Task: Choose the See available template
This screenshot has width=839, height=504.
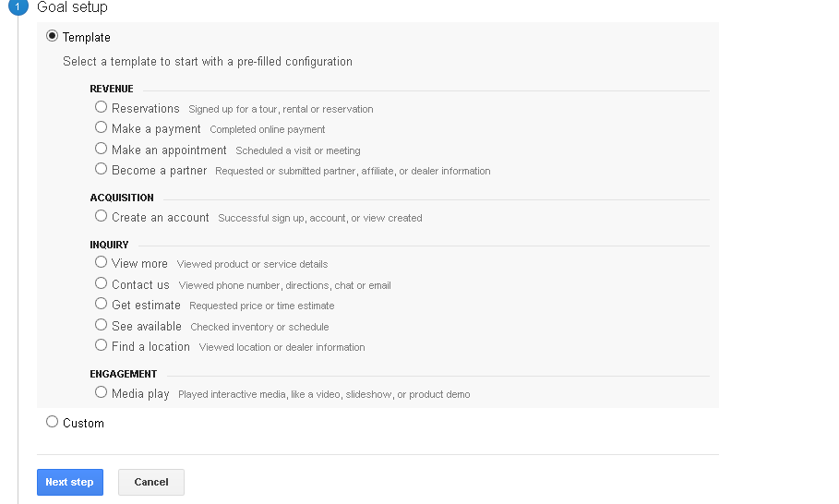Action: pos(102,325)
